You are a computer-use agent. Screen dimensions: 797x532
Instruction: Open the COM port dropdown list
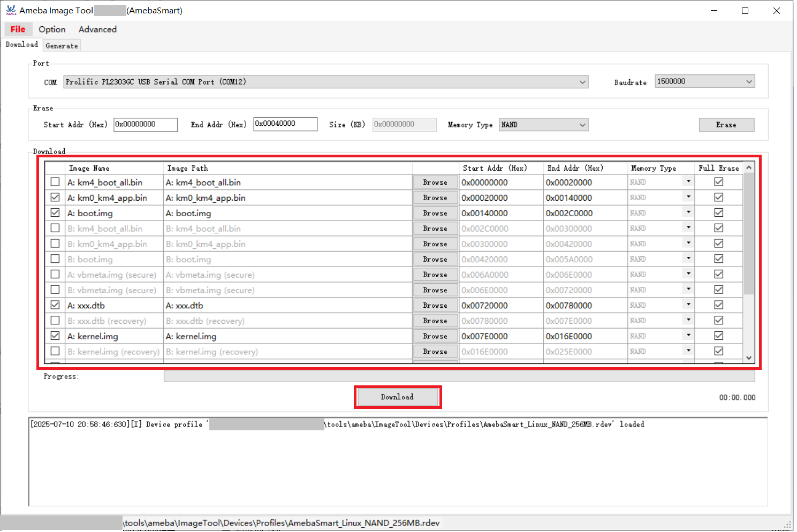[582, 82]
